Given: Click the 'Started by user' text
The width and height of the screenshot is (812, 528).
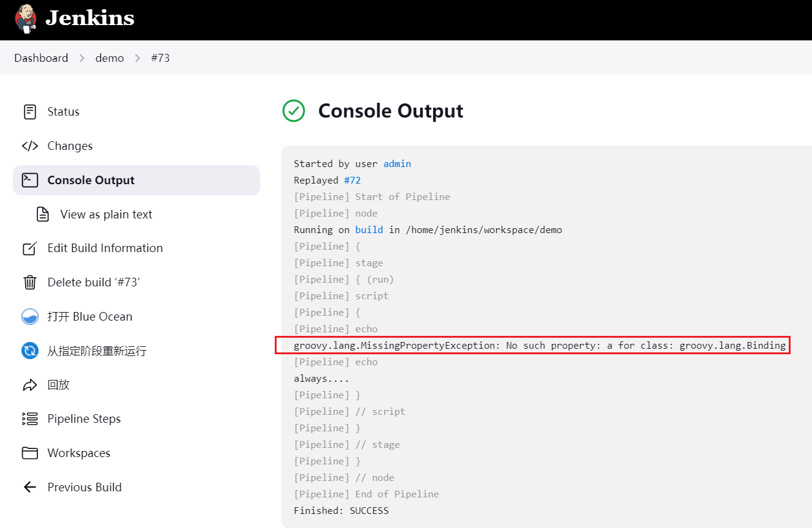Looking at the screenshot, I should click(335, 164).
